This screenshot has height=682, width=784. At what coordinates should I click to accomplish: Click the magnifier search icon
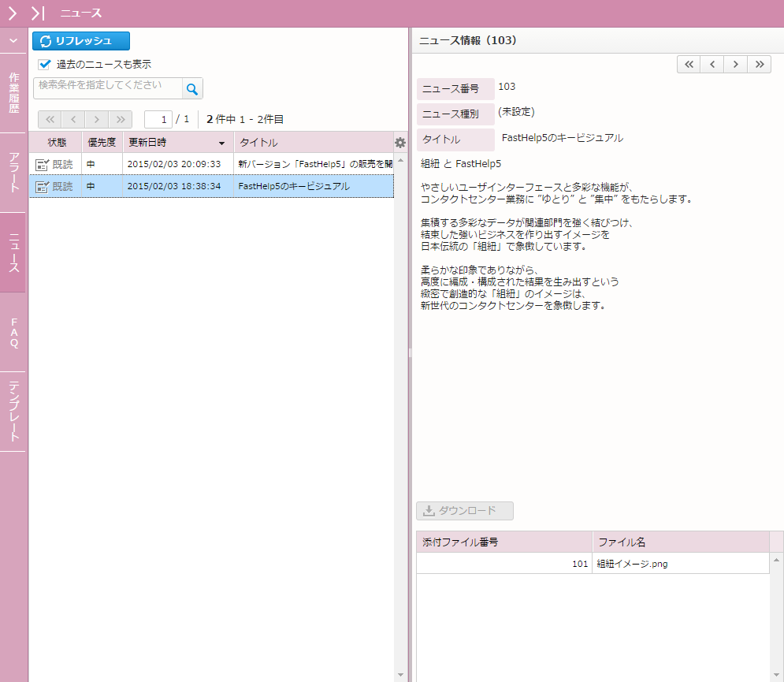pos(192,89)
